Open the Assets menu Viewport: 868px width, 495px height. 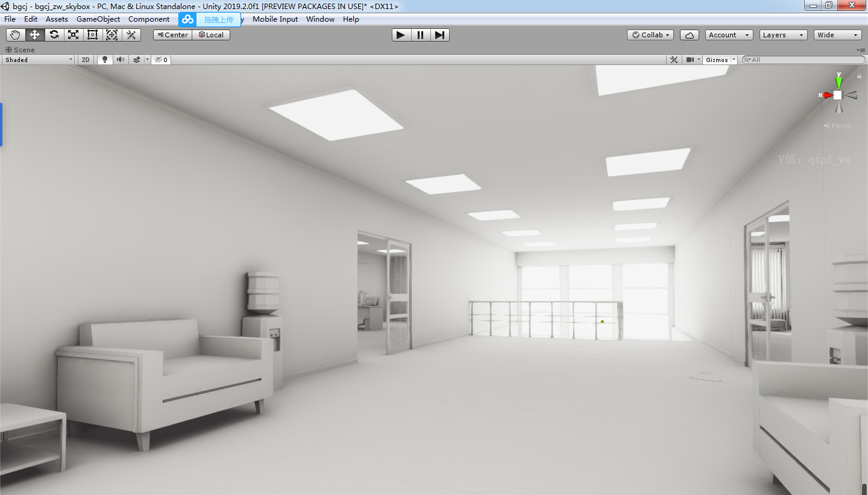pyautogui.click(x=57, y=19)
